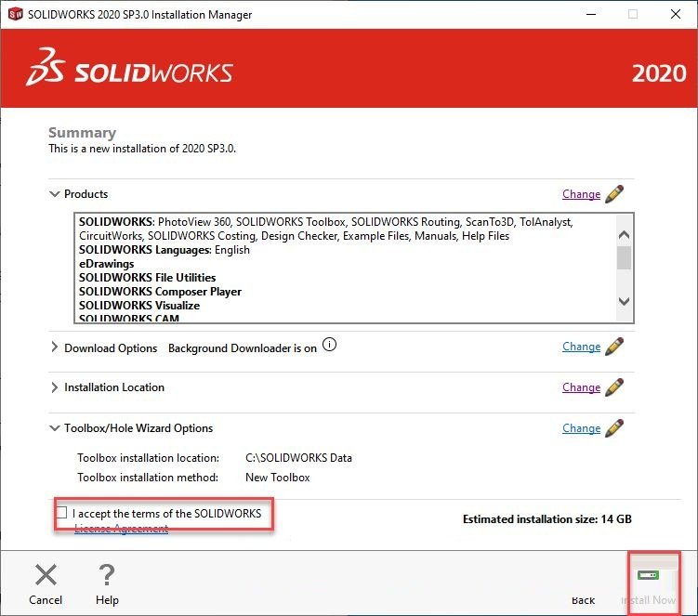This screenshot has height=616, width=698.
Task: Click Estimated installation size: 14 GB text
Action: point(547,519)
